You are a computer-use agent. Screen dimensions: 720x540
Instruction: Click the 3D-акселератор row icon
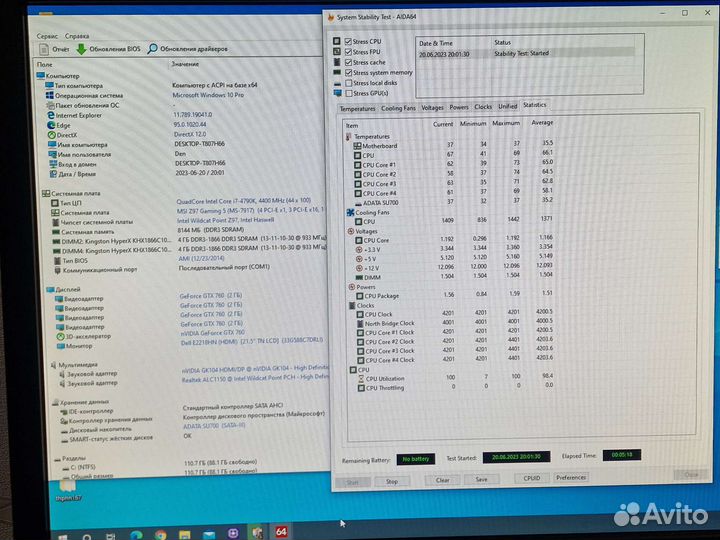(60, 337)
